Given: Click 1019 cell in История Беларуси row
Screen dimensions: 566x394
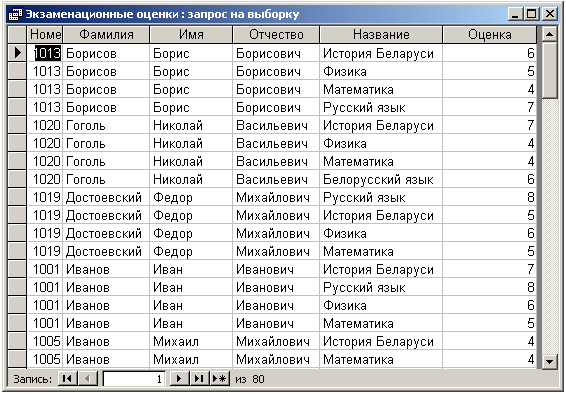Looking at the screenshot, I should 45,215.
